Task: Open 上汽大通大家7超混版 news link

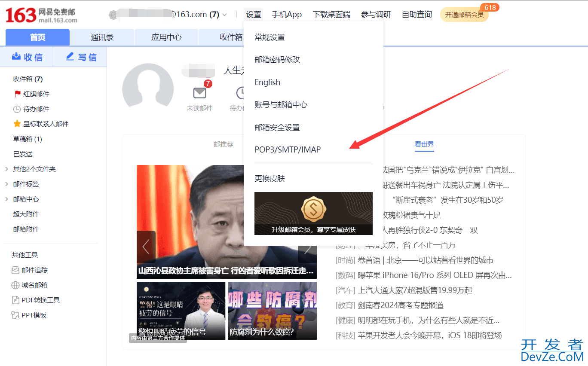Action: 415,290
